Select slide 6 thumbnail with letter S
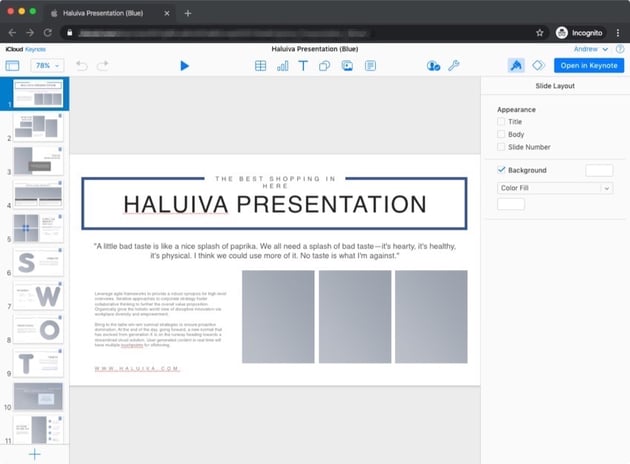 [38, 262]
